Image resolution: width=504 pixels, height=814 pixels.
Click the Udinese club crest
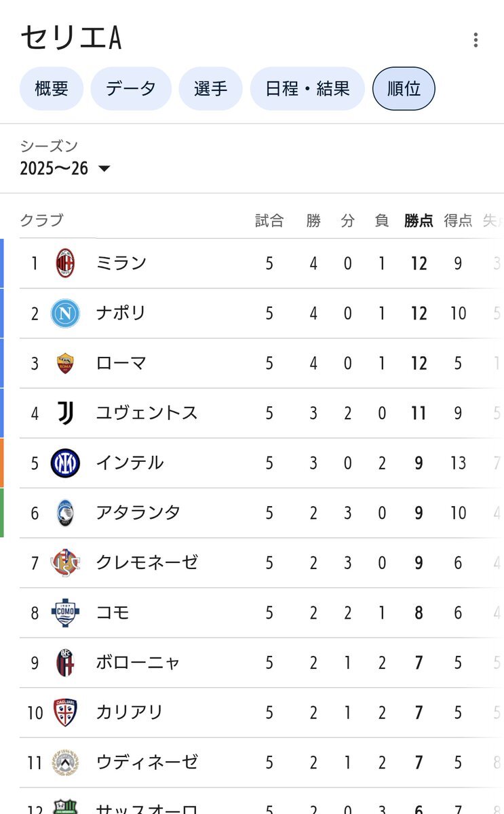tap(65, 762)
